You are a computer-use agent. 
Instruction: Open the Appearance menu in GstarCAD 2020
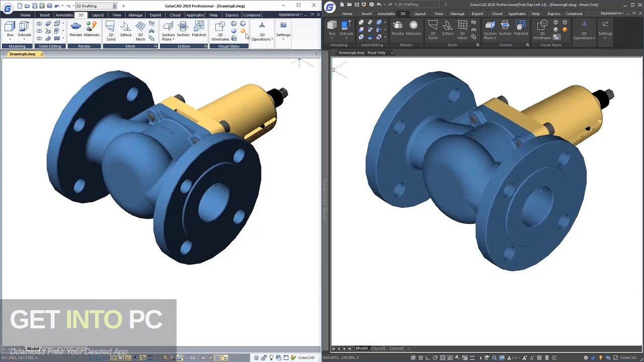click(612, 14)
